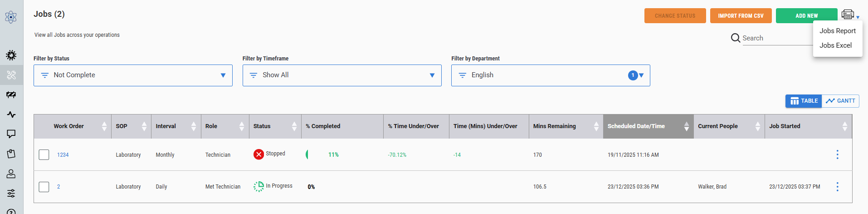Expand the Filter by Department dropdown

[551, 75]
